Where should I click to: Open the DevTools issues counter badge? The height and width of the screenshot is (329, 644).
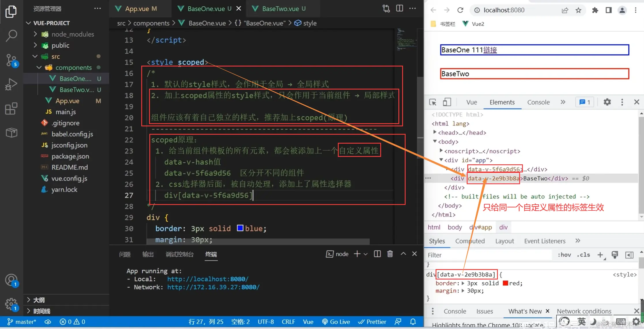coord(585,102)
